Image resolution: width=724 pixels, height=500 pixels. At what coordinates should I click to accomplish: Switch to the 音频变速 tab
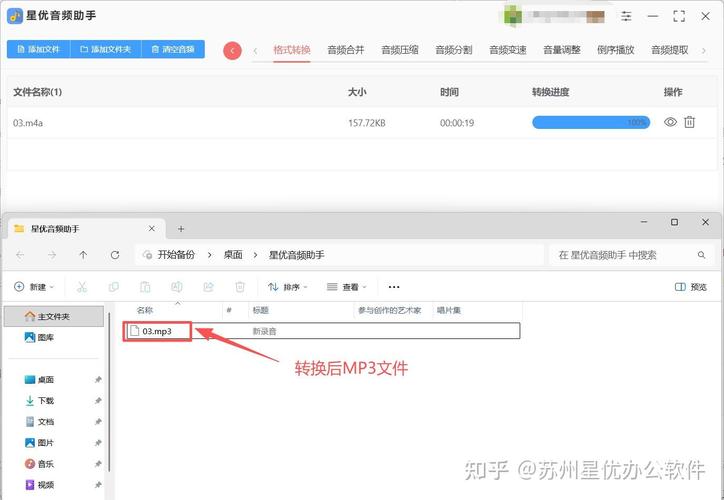(508, 50)
